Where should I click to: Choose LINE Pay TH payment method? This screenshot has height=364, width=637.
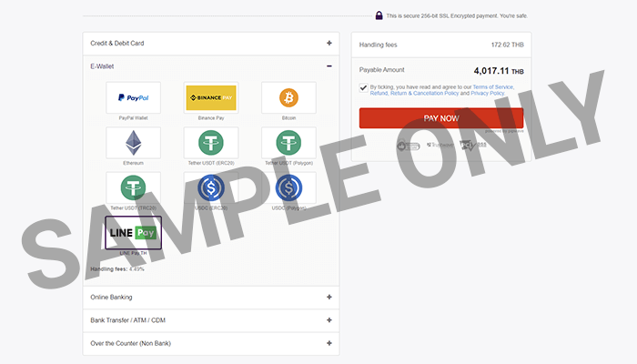[x=133, y=233]
